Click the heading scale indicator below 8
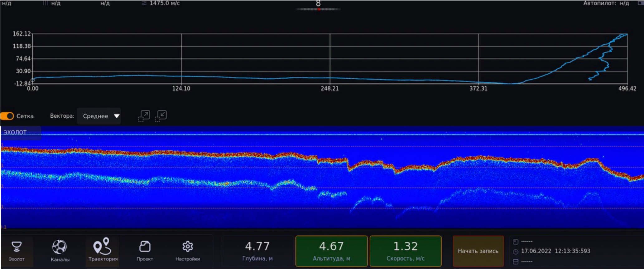The width and height of the screenshot is (644, 269). [318, 9]
